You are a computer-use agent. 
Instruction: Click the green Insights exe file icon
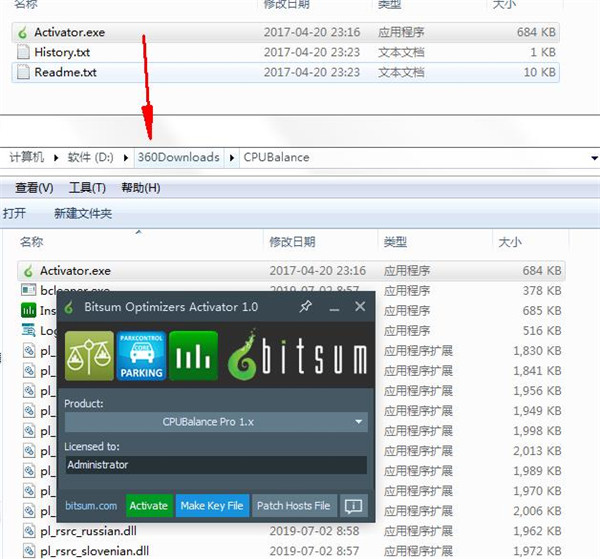[29, 310]
